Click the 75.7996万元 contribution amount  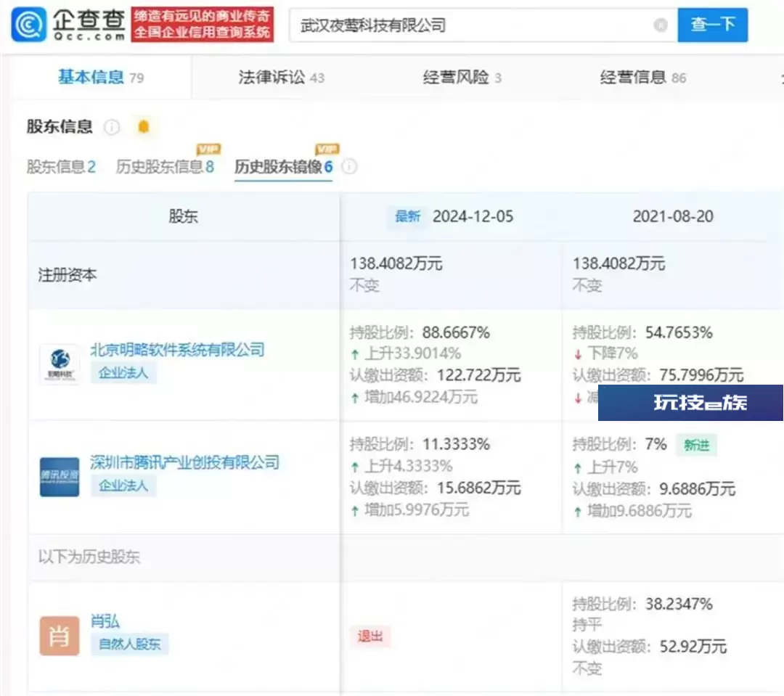point(701,375)
